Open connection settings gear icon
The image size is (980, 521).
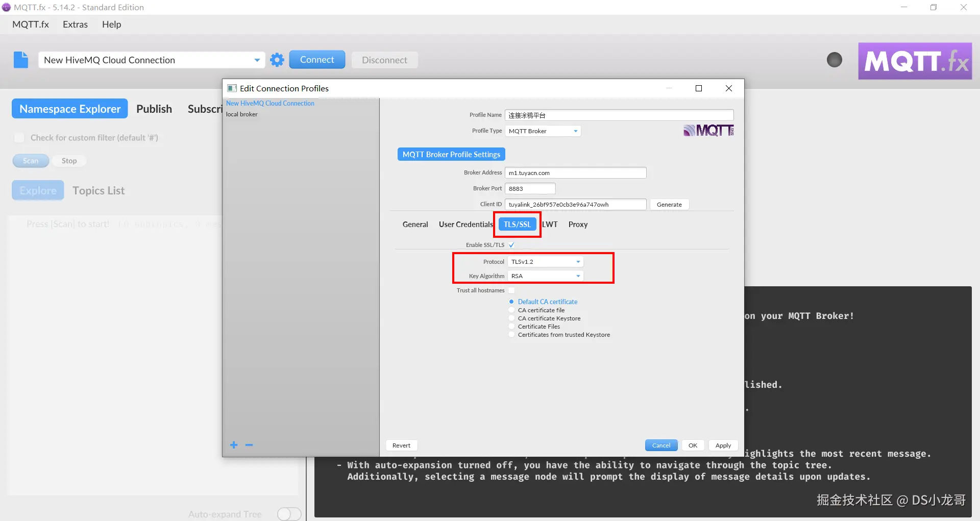pos(277,60)
